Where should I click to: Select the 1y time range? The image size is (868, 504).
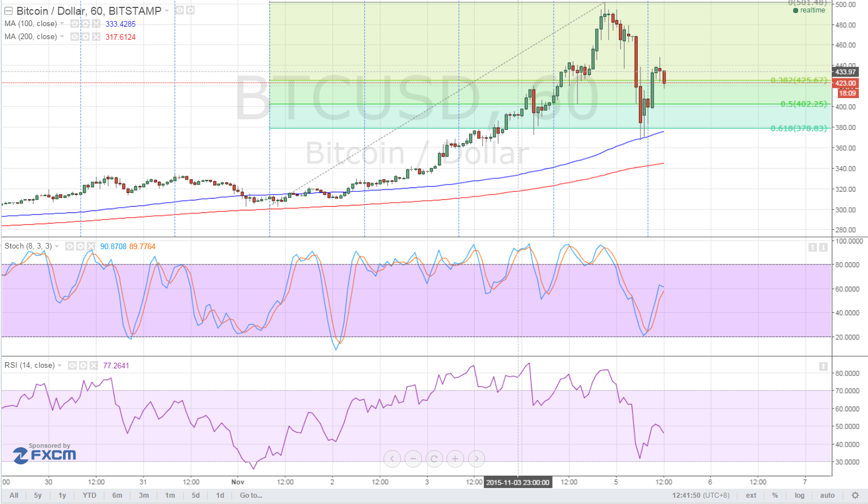click(62, 495)
